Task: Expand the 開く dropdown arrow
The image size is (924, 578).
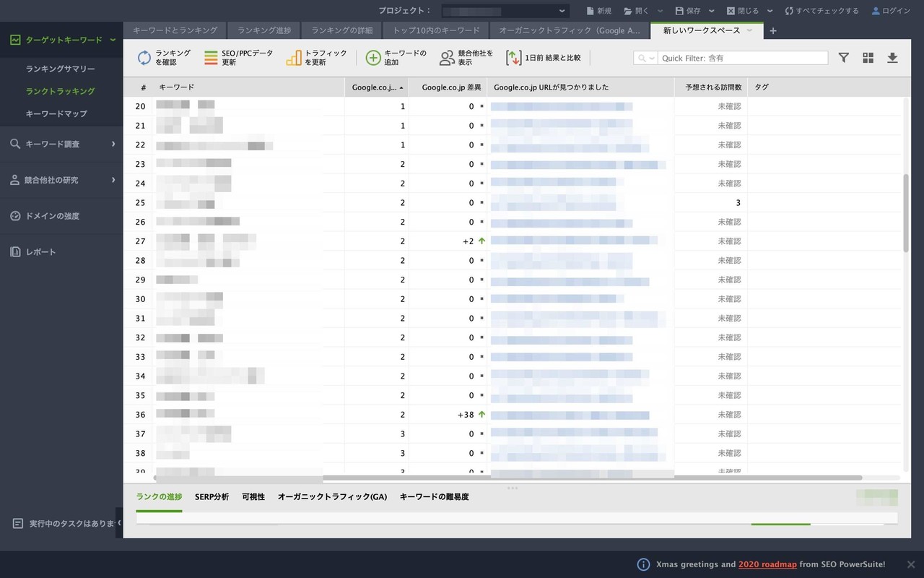Action: 660,11
